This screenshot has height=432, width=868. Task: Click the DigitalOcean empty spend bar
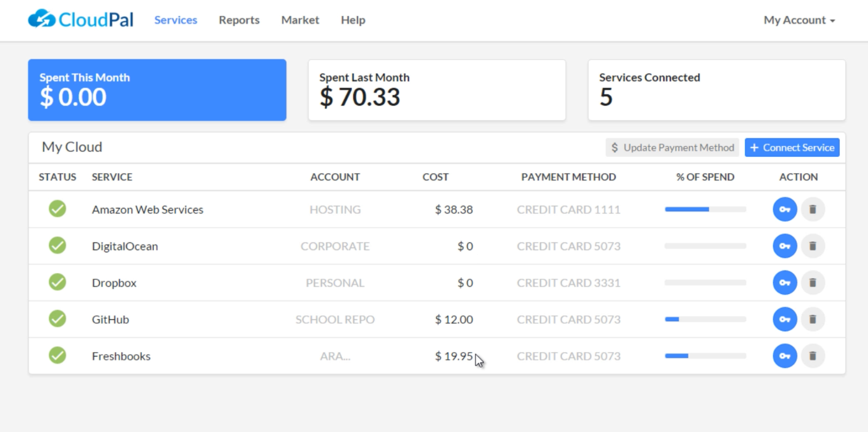[x=705, y=246]
